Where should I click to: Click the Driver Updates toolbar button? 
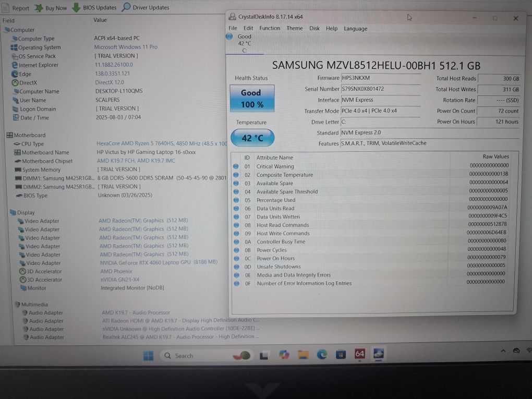click(146, 7)
